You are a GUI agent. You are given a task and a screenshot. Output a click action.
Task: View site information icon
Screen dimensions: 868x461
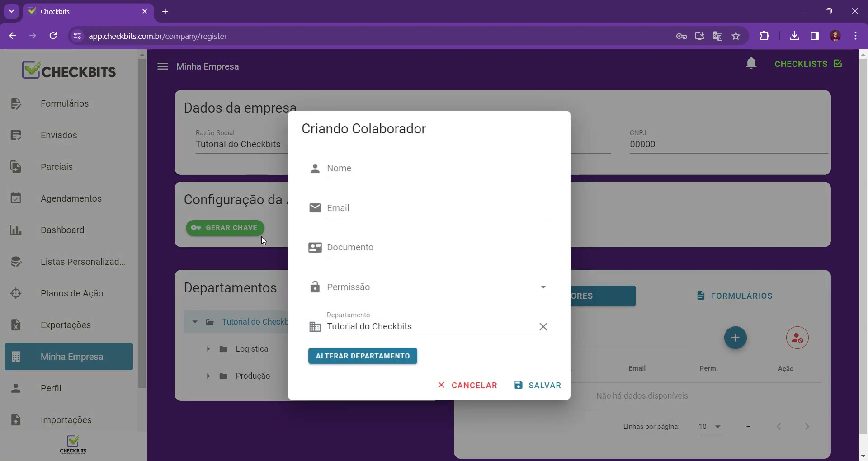coord(77,36)
